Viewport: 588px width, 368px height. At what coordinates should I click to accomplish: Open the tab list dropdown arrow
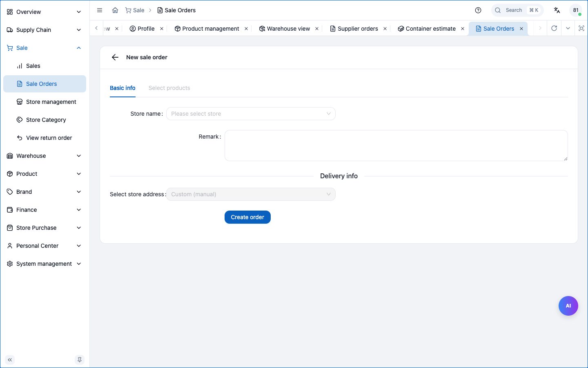click(568, 28)
